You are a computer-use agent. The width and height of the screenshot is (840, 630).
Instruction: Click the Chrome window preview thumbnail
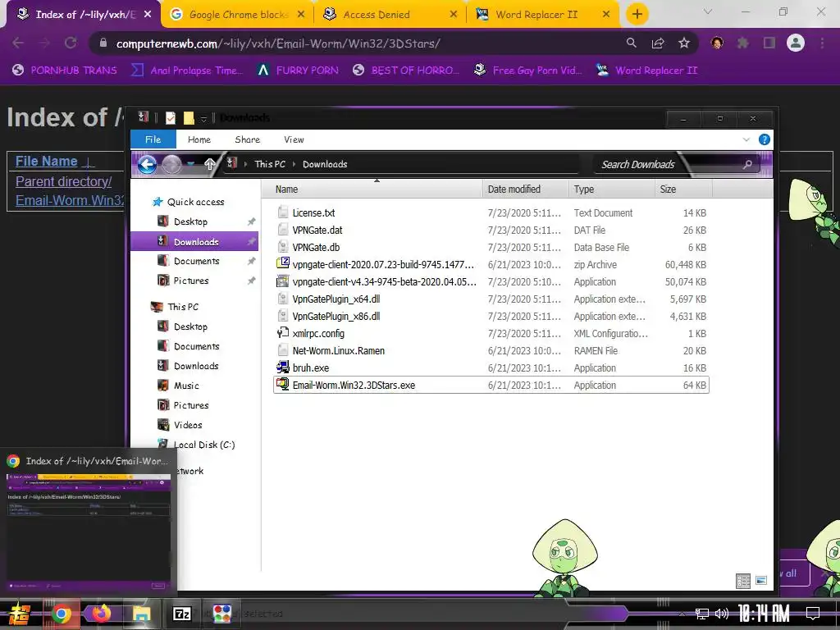(89, 532)
